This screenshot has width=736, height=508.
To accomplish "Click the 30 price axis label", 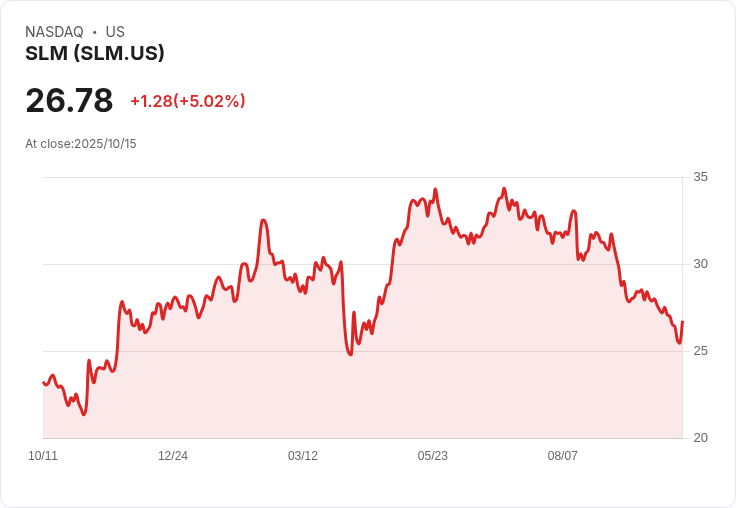I will tap(700, 264).
